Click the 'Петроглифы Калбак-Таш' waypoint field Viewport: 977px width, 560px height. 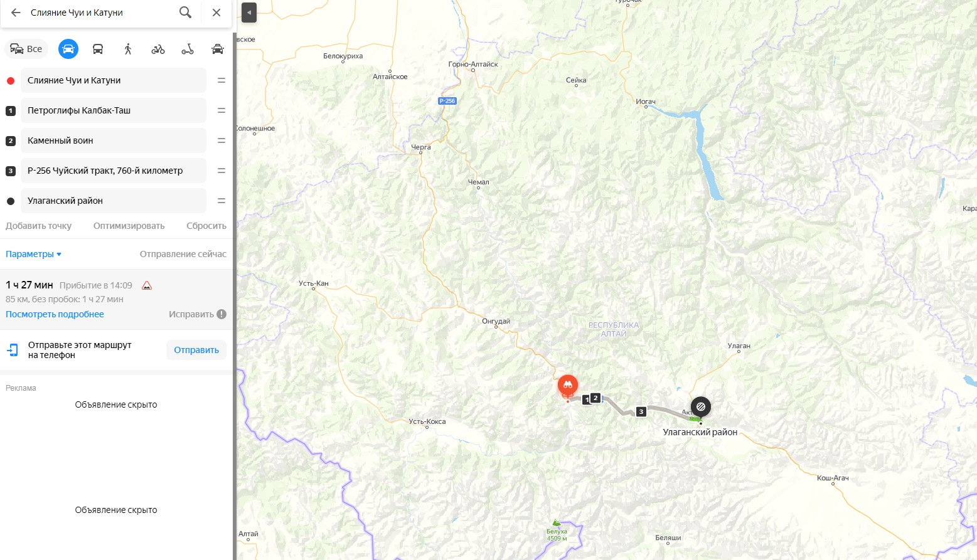click(114, 110)
